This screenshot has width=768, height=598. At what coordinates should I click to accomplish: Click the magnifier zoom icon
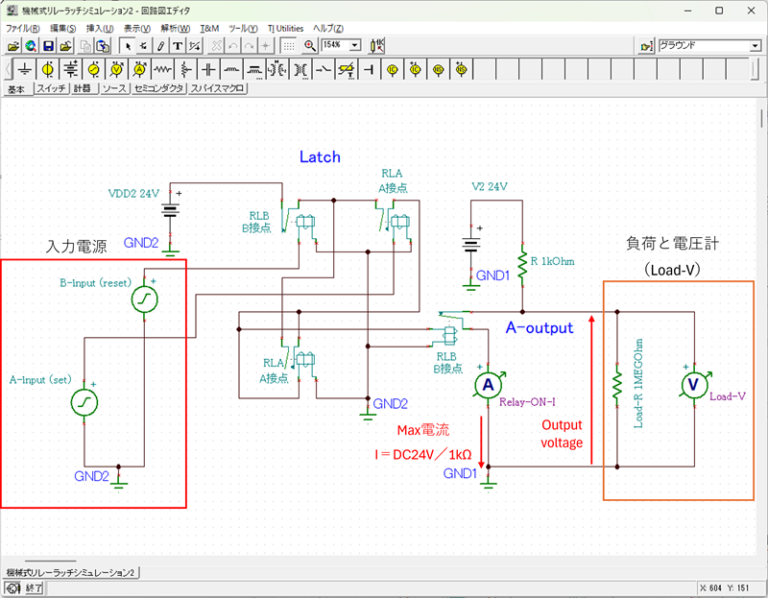pos(310,46)
